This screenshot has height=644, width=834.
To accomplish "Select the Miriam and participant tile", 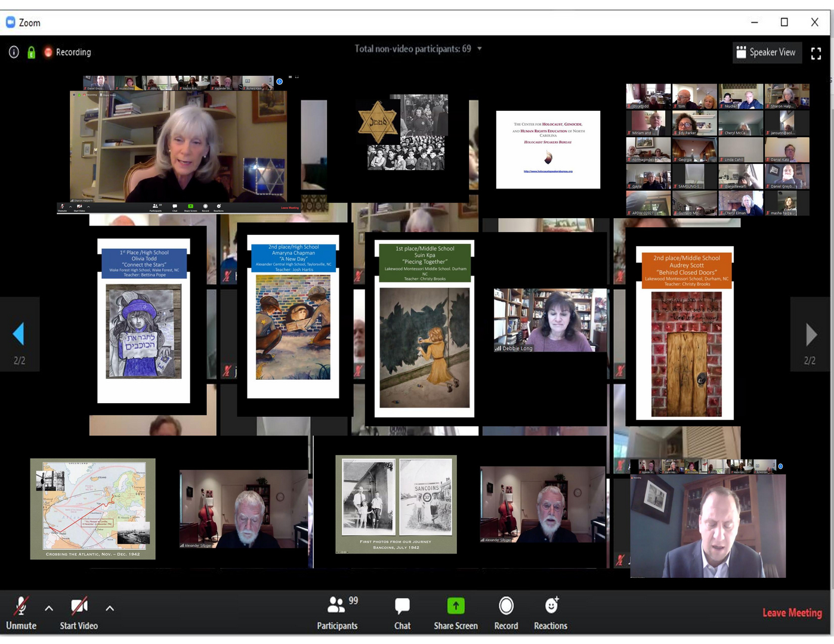I will tap(648, 123).
